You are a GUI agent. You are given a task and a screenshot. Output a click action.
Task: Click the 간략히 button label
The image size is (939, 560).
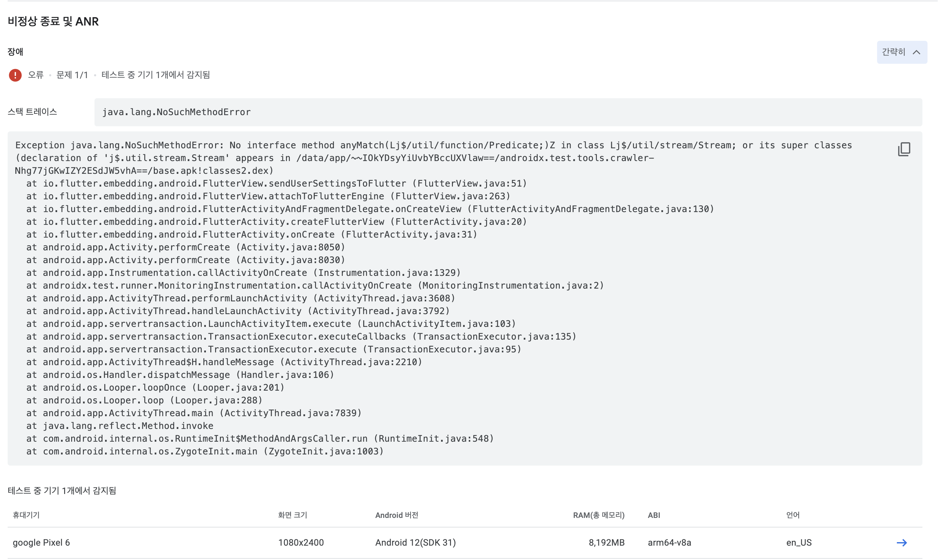893,52
